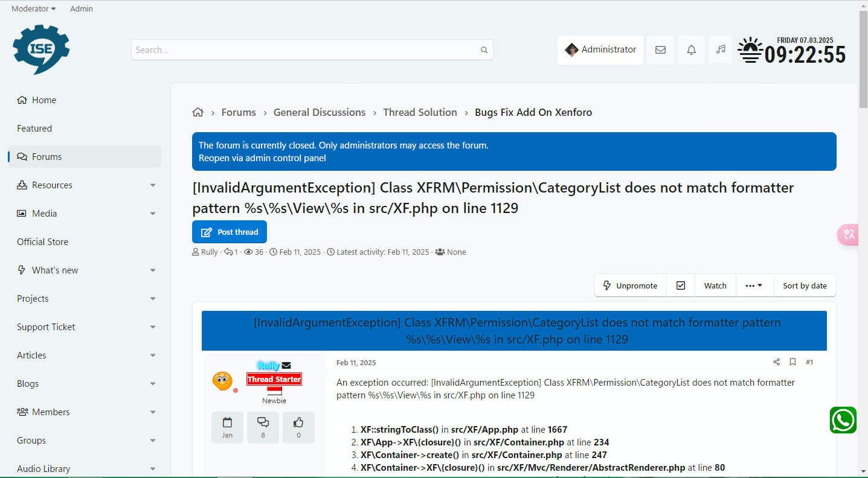Open the more options ellipsis dropdown

point(754,285)
